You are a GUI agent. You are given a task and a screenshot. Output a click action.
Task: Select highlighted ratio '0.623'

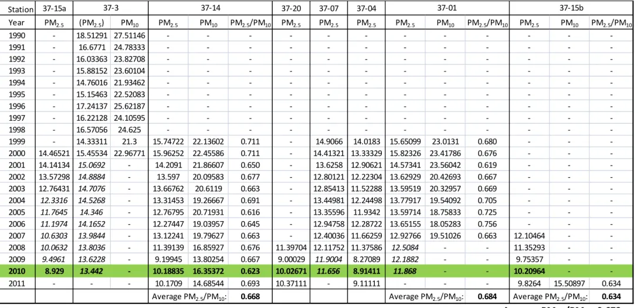(x=250, y=271)
